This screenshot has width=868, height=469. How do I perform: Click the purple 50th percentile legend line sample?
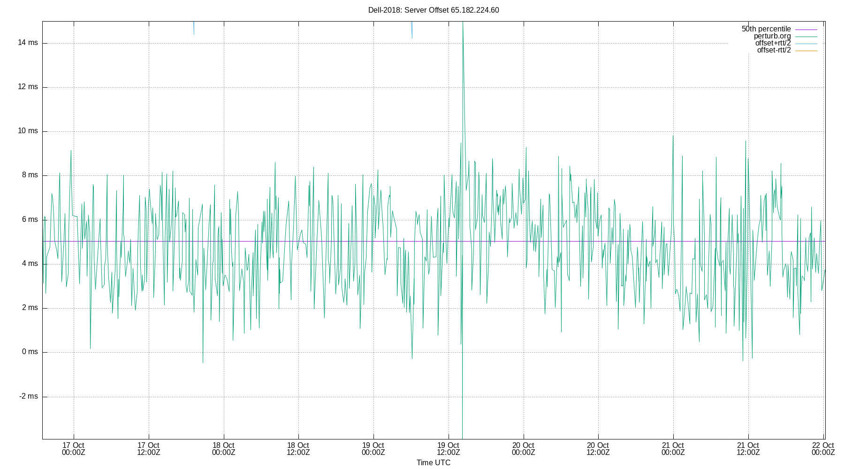pyautogui.click(x=806, y=30)
